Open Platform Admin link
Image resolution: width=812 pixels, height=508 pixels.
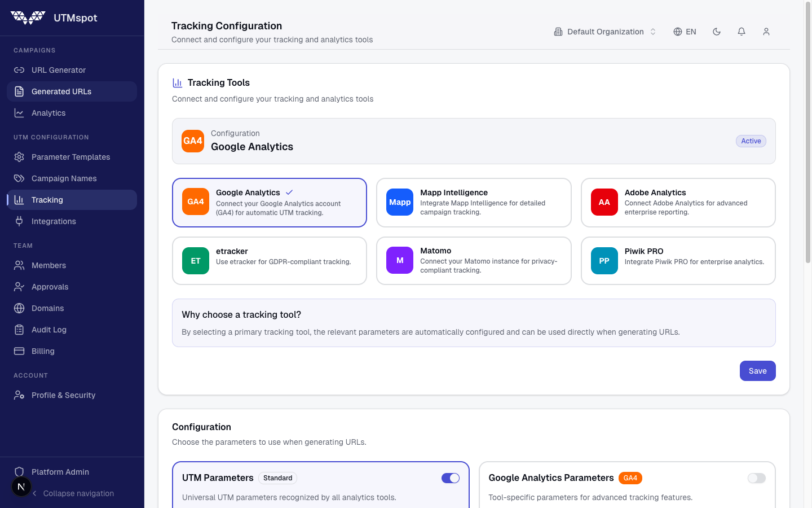(x=60, y=472)
